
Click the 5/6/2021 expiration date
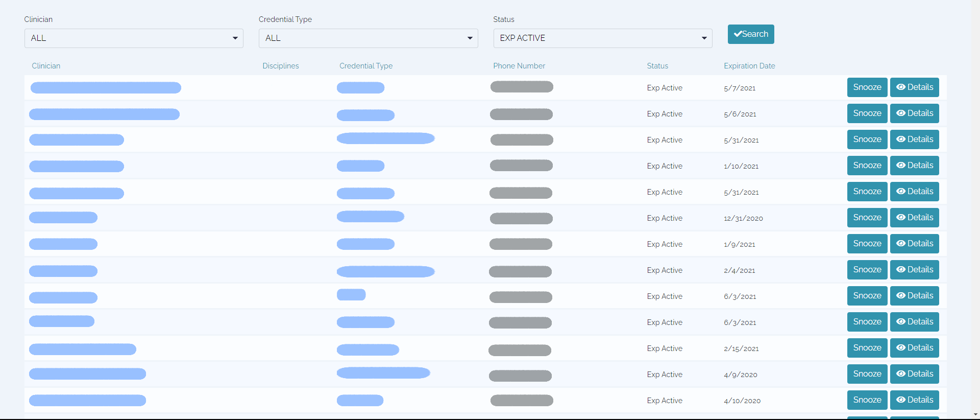coord(740,114)
